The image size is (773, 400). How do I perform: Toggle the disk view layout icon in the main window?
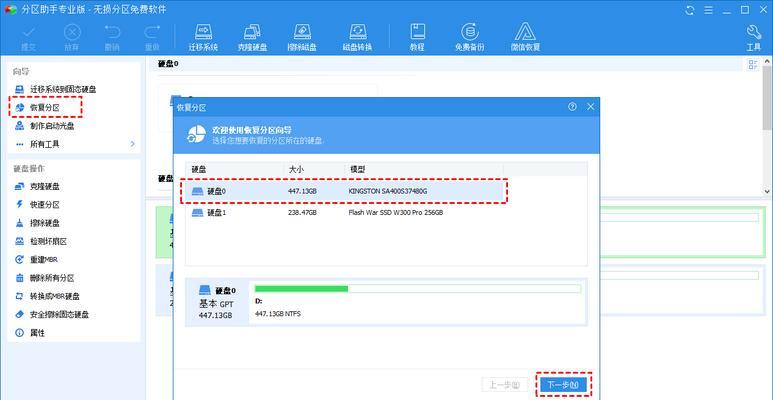[x=752, y=65]
